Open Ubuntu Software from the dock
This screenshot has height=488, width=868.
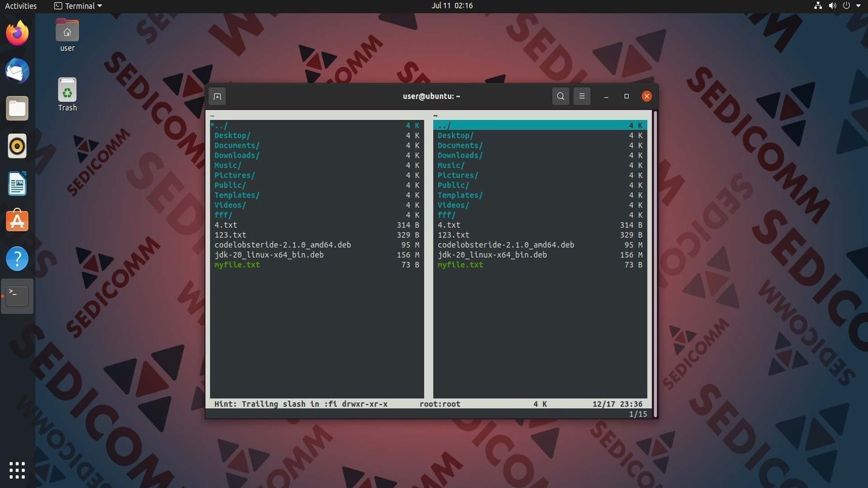pos(17,221)
